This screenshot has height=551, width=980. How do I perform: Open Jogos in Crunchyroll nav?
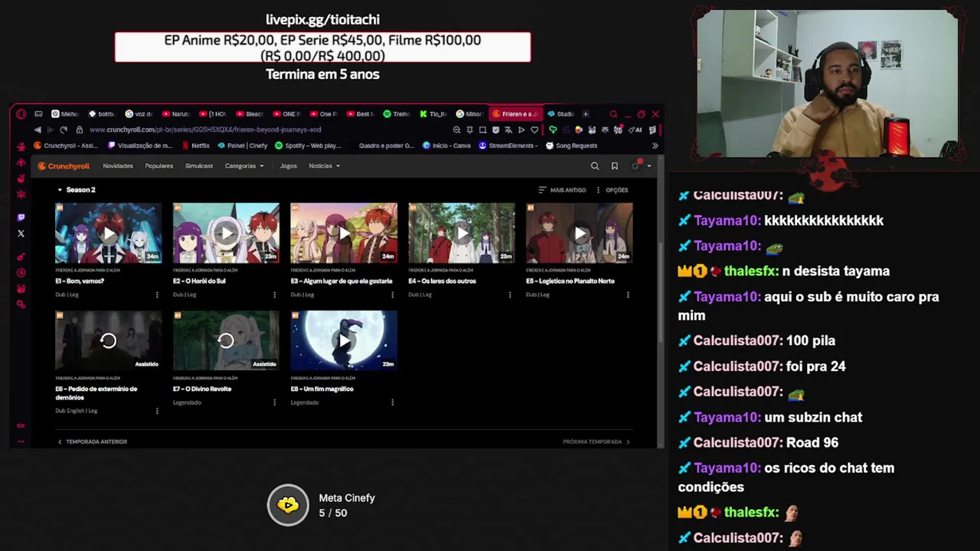tap(289, 166)
